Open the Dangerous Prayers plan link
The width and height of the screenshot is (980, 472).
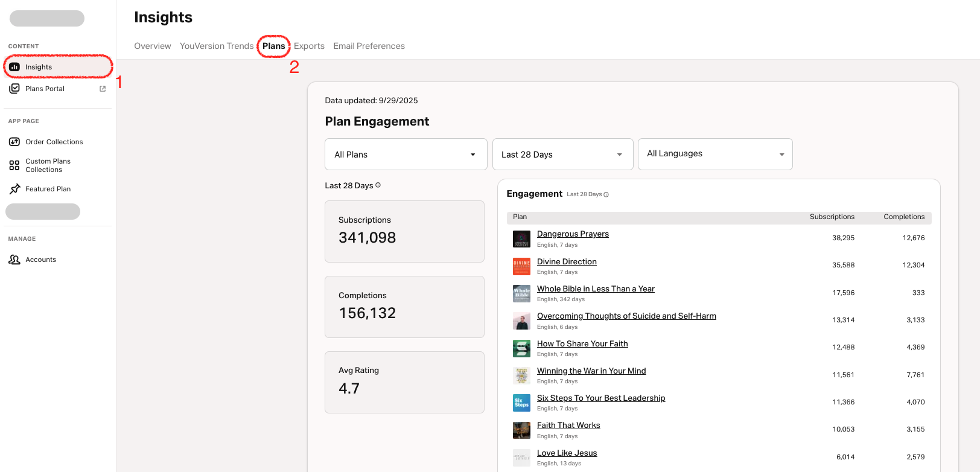click(x=573, y=234)
